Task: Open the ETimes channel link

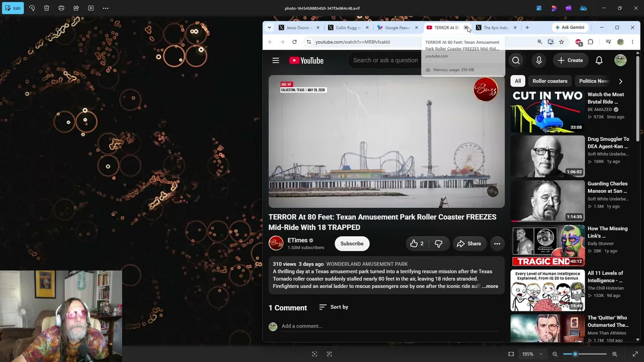Action: [x=297, y=240]
